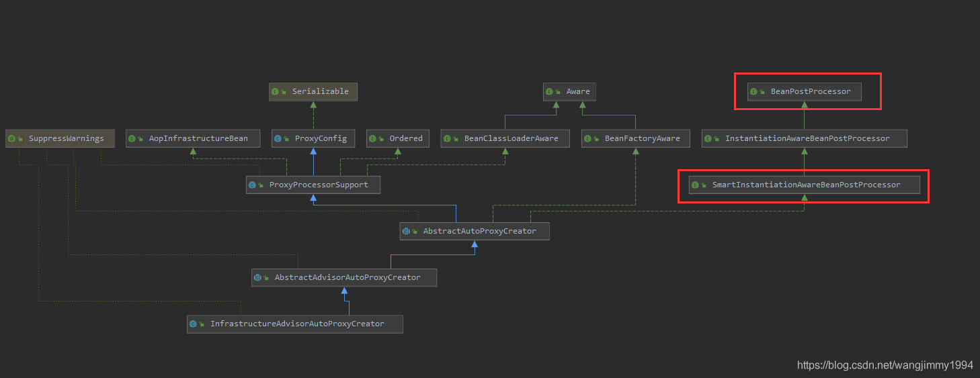Click the interface icon on the Serializable node
980x378 pixels.
pyautogui.click(x=276, y=91)
